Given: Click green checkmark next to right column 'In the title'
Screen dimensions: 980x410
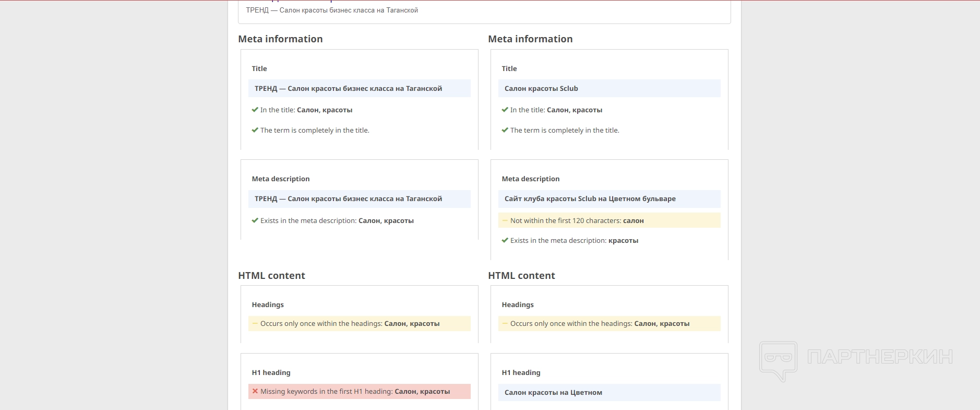Looking at the screenshot, I should (505, 110).
